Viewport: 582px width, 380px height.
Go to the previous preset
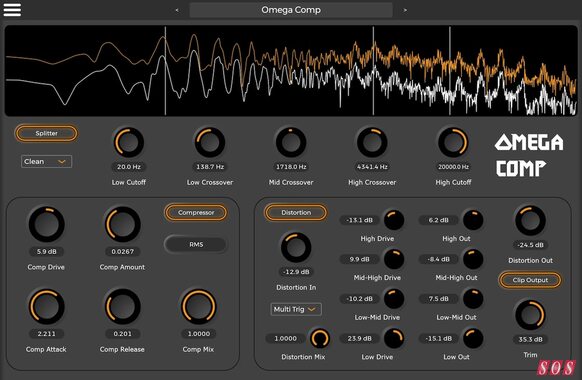pyautogui.click(x=177, y=10)
